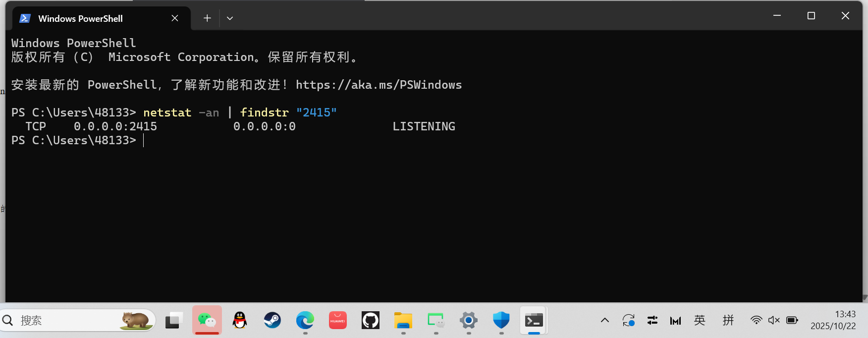Select the Windows PowerShell tab
The width and height of the screenshot is (868, 338).
click(101, 18)
